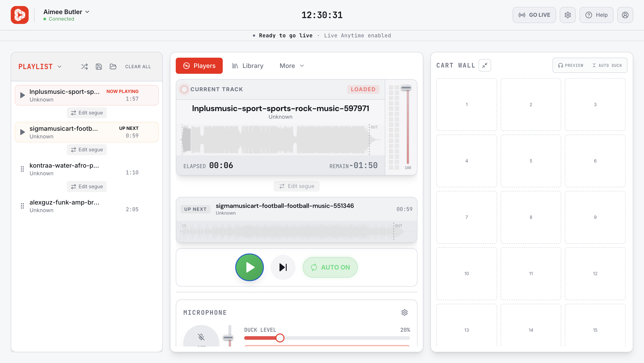644x363 pixels.
Task: Click the drag handle for alexguz-funk-amp-br...
Action: click(x=22, y=206)
